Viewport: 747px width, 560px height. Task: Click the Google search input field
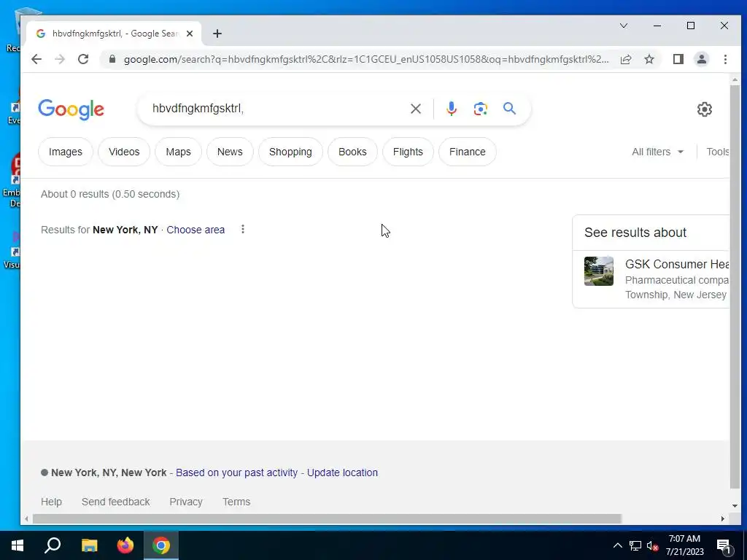tap(276, 109)
